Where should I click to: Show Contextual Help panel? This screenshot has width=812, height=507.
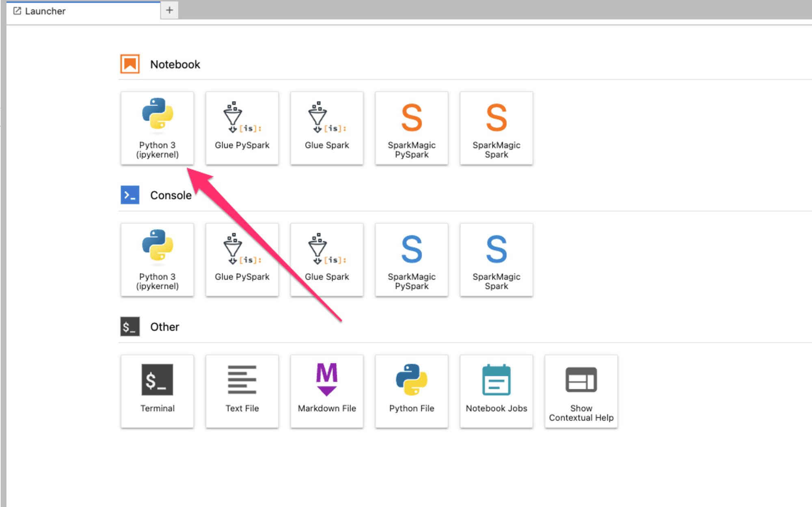coord(581,391)
